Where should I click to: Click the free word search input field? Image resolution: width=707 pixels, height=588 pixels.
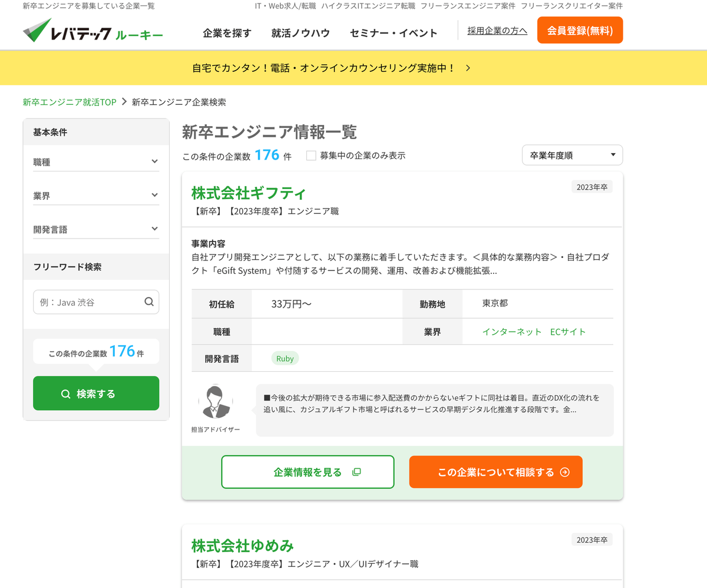click(x=96, y=302)
